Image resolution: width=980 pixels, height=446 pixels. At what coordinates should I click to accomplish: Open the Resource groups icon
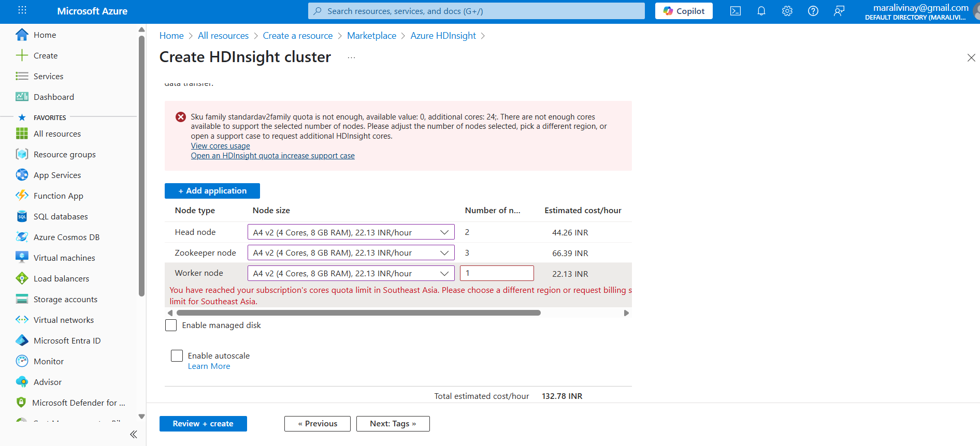pyautogui.click(x=22, y=154)
